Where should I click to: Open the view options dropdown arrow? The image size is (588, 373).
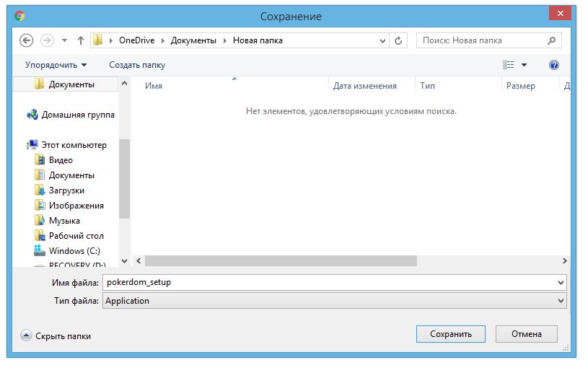point(525,65)
